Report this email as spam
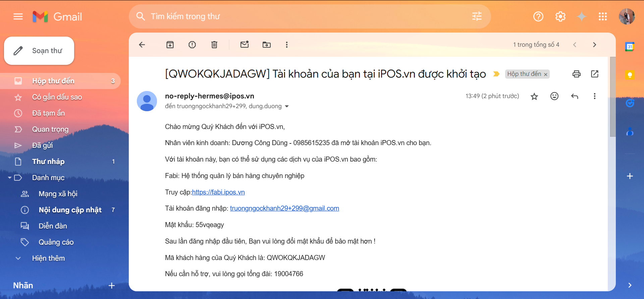 [192, 45]
